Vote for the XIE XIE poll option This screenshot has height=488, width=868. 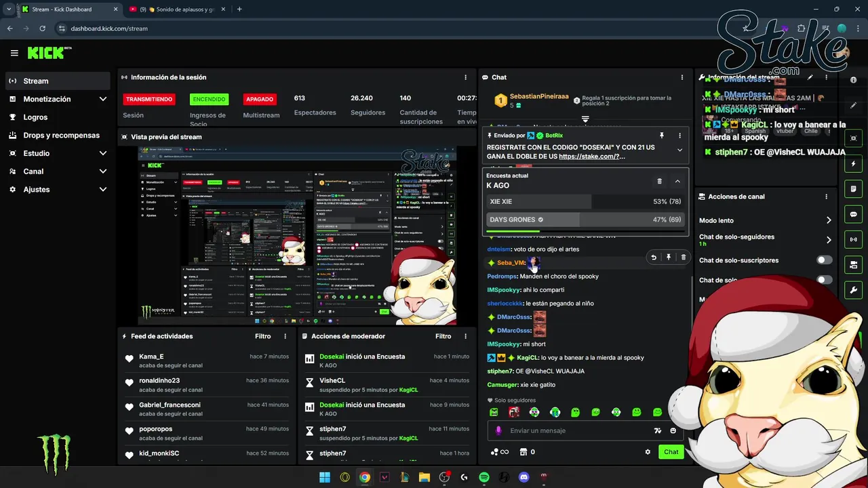click(x=585, y=201)
